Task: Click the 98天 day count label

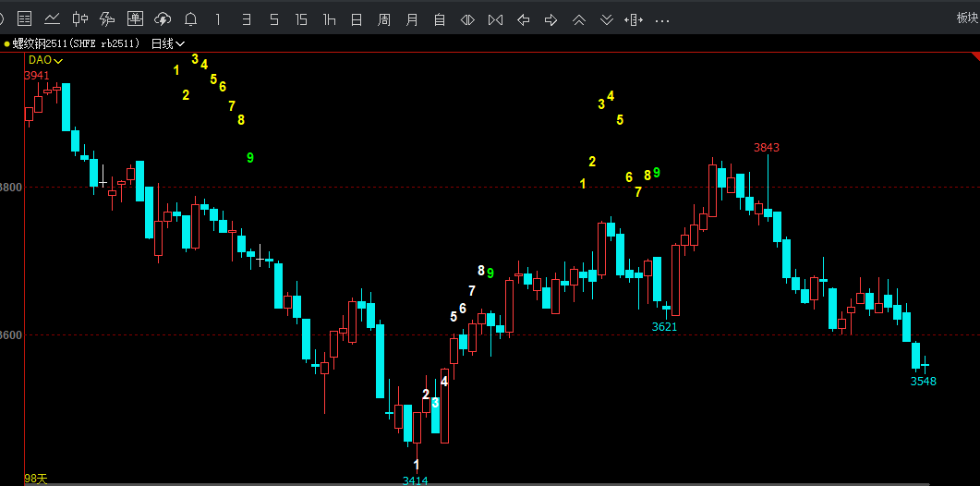Action: click(x=36, y=480)
